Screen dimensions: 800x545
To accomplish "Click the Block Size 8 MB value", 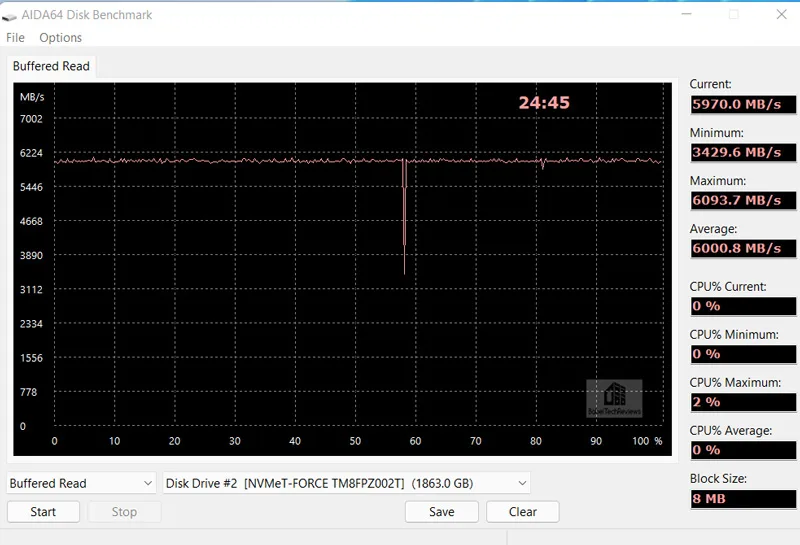I will click(743, 499).
